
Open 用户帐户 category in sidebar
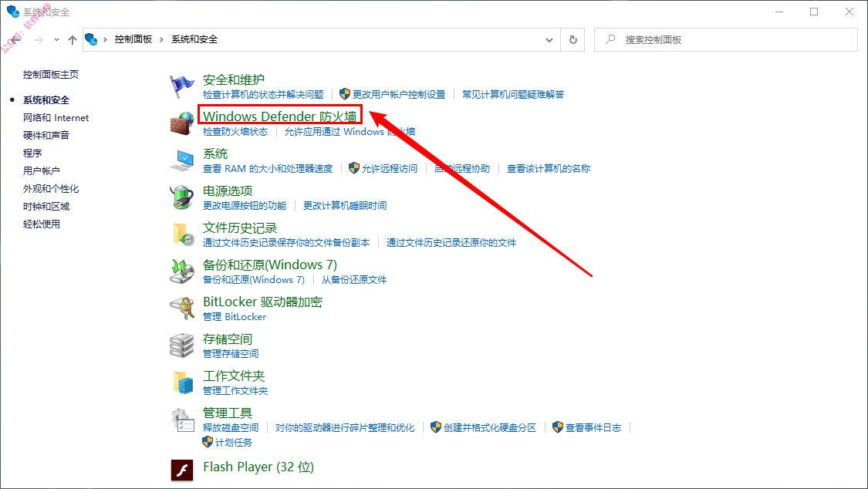(x=42, y=171)
